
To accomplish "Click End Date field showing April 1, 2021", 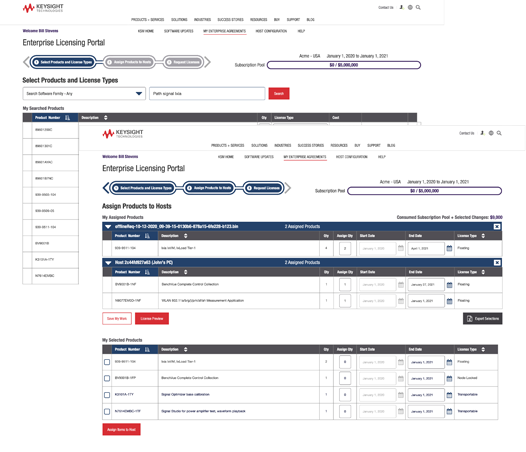I will click(426, 248).
